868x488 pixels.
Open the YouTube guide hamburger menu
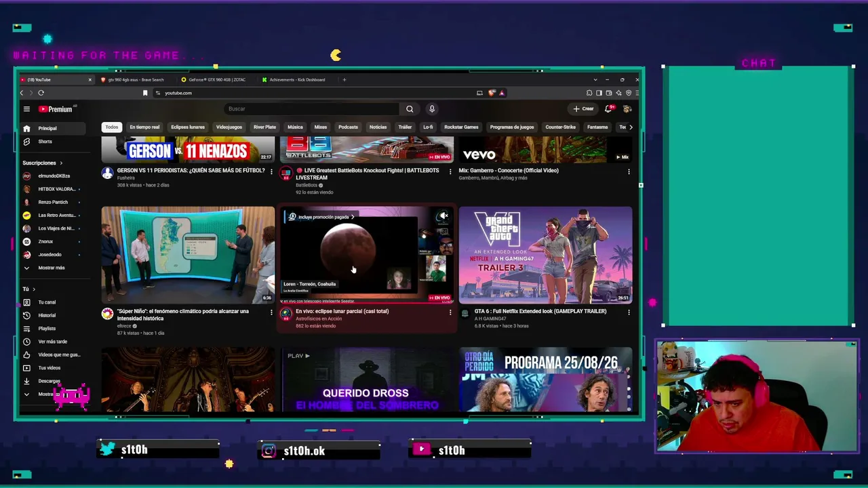click(x=26, y=109)
